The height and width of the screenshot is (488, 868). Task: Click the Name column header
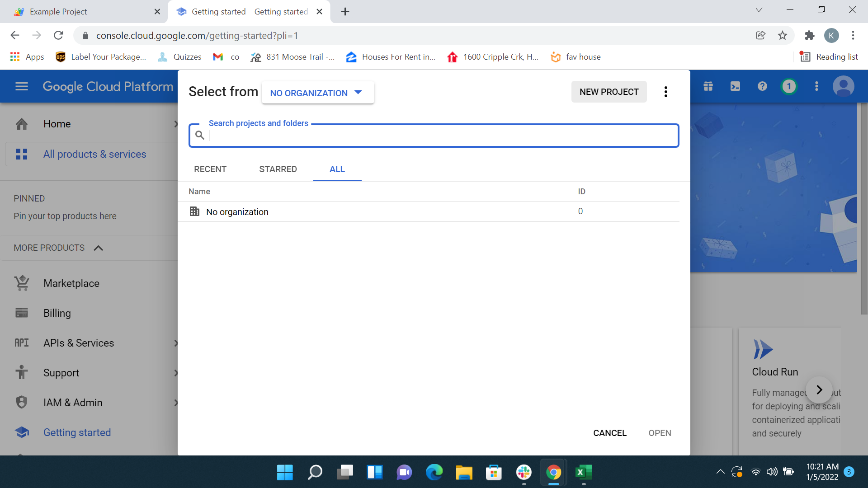(x=199, y=192)
